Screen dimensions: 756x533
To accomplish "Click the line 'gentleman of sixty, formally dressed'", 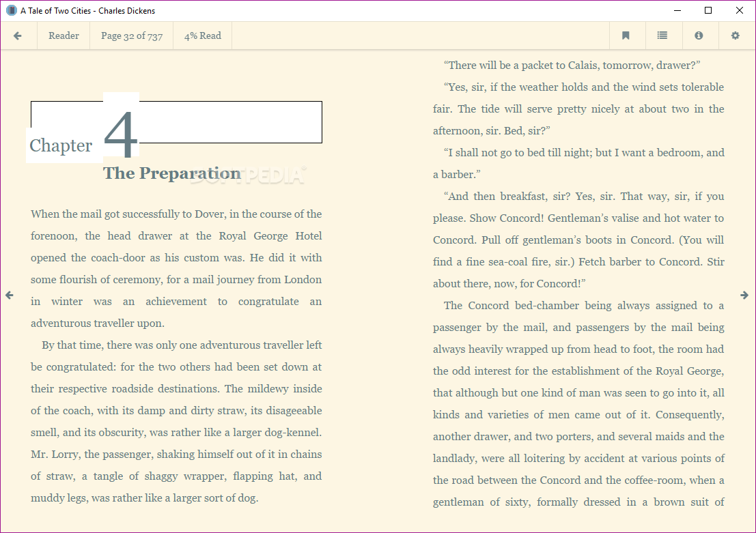I will pyautogui.click(x=578, y=502).
